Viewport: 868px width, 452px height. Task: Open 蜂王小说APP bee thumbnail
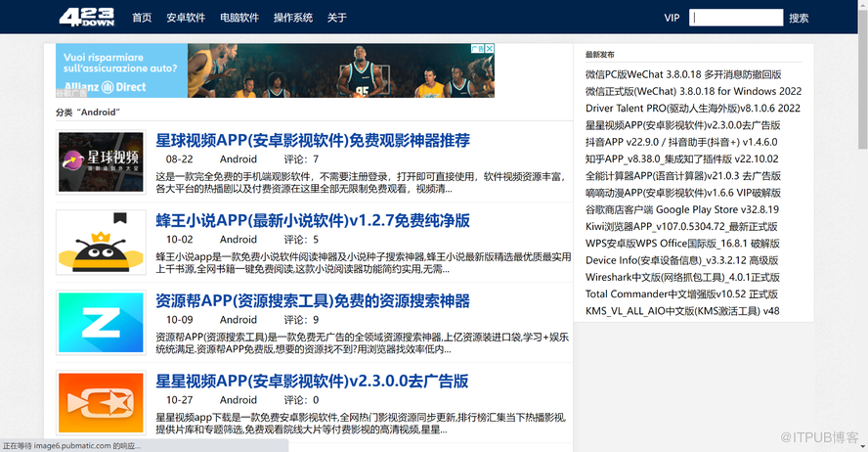tap(101, 242)
